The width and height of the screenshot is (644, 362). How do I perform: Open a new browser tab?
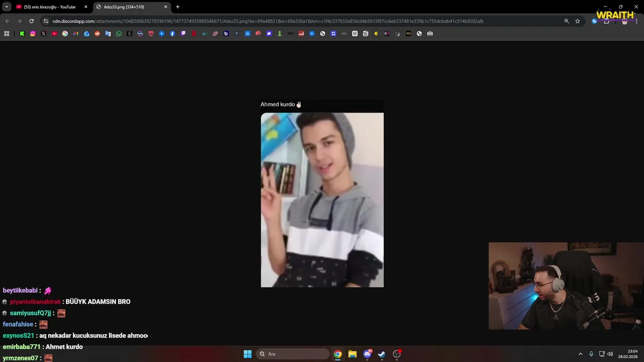point(178,7)
